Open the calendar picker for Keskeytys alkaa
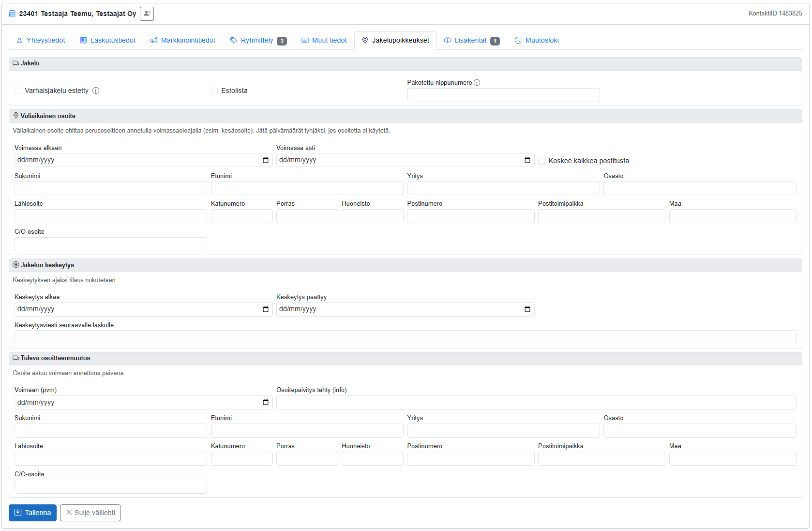The image size is (812, 531). coord(266,309)
